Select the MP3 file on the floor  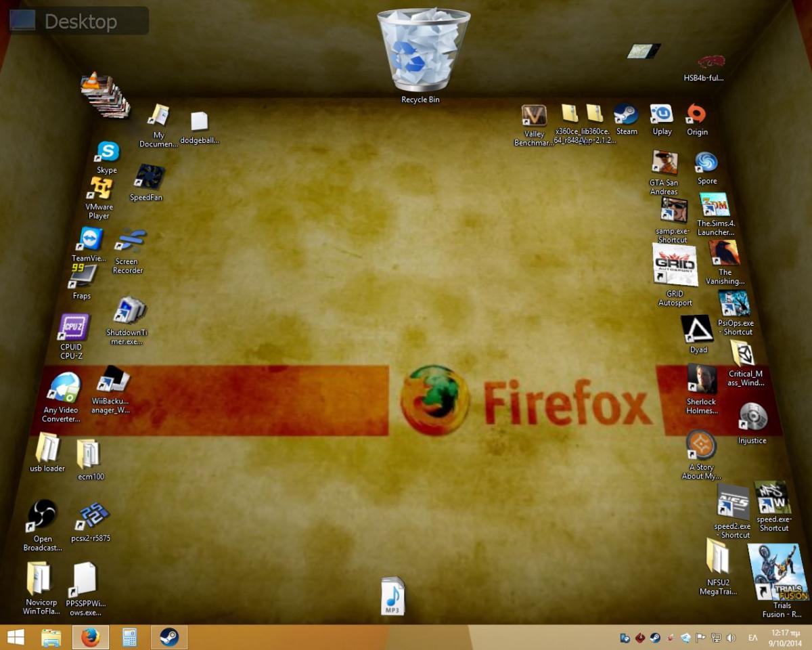click(392, 597)
